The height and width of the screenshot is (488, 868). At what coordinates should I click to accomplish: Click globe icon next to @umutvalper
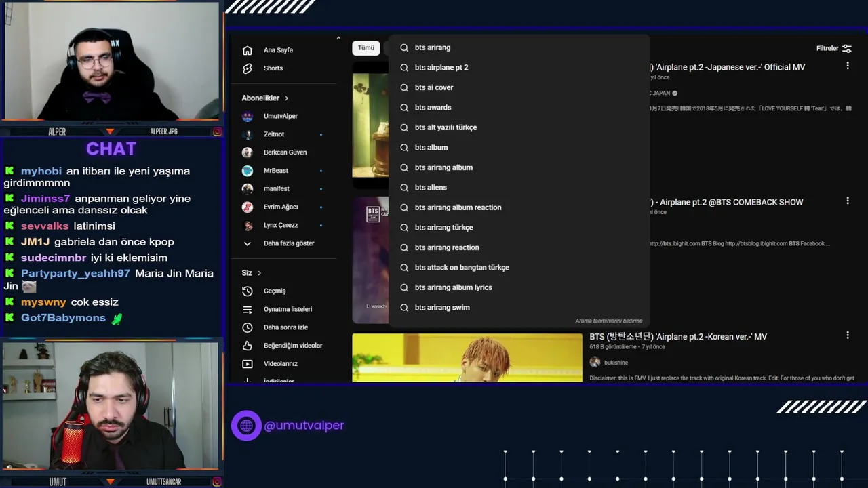point(246,426)
